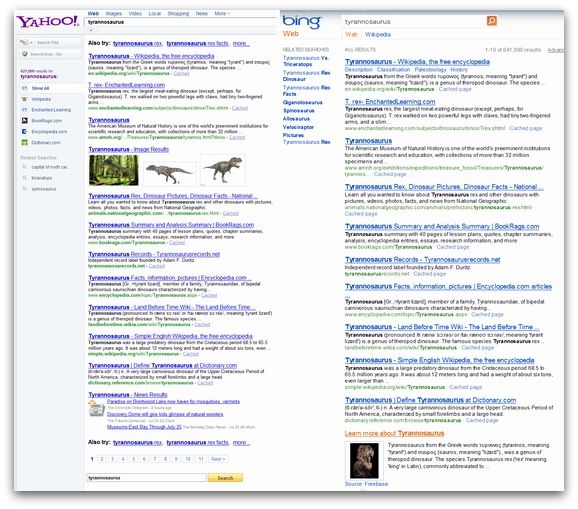The image size is (578, 509).
Task: Click Bing's Learn more about Tyrannosaurus link
Action: tap(394, 433)
